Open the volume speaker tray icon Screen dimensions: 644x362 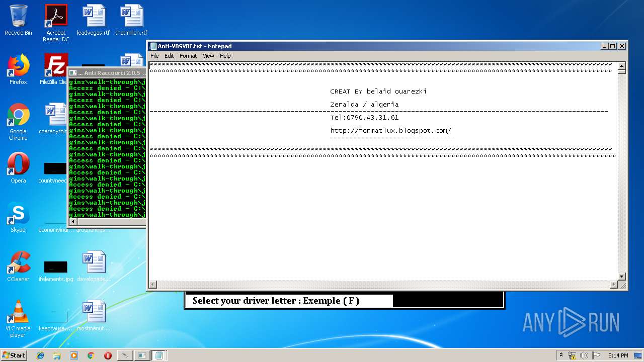coord(584,355)
